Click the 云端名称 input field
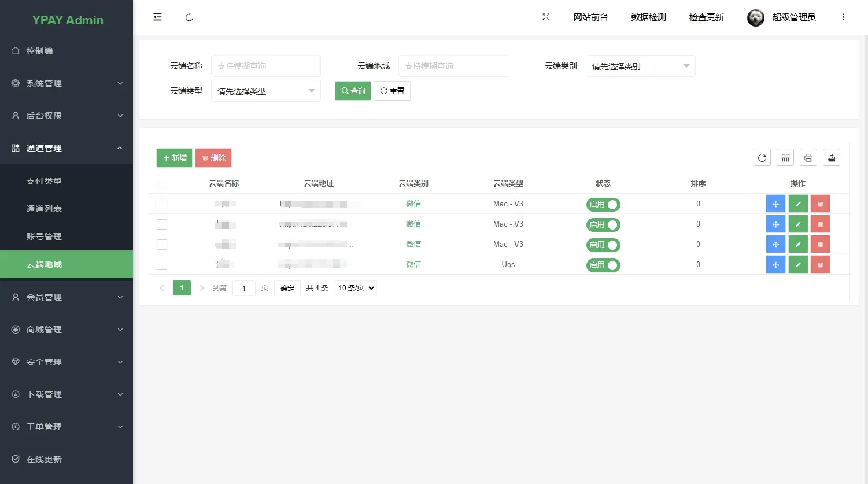 (x=265, y=66)
